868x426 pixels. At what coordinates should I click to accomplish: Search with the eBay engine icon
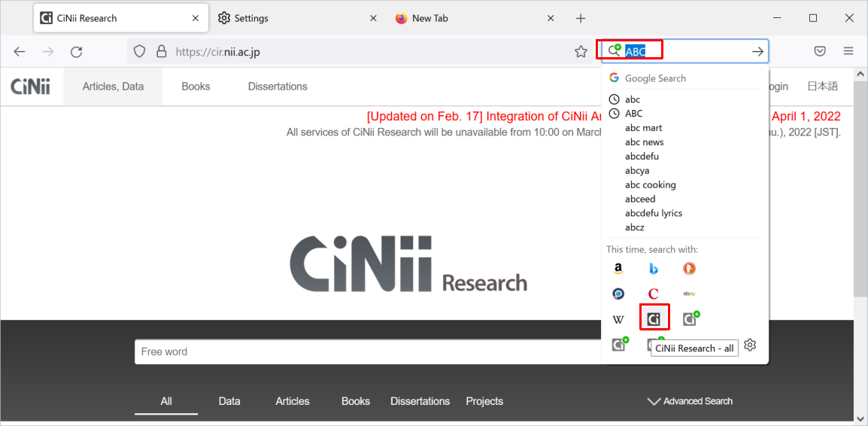pyautogui.click(x=689, y=294)
